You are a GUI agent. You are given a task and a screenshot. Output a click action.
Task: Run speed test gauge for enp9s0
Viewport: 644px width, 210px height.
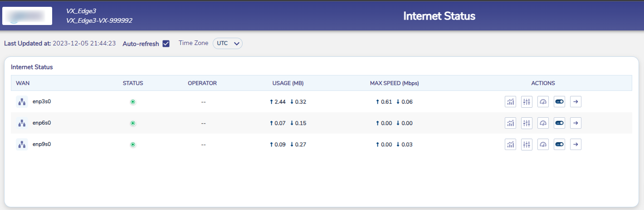tap(543, 145)
